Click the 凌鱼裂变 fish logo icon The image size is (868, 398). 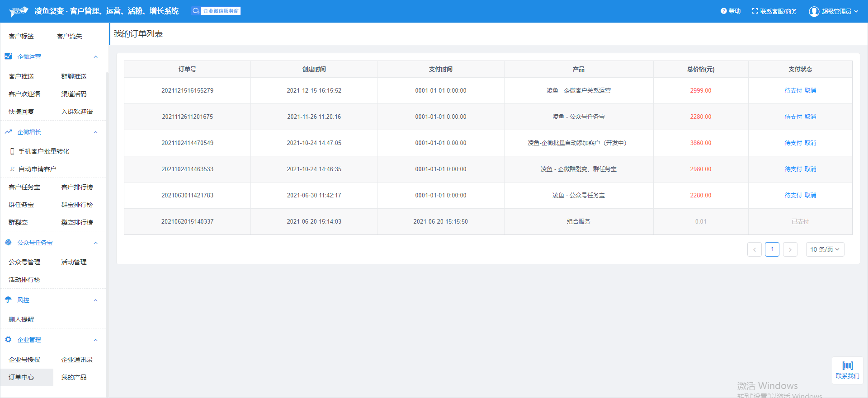(x=19, y=11)
